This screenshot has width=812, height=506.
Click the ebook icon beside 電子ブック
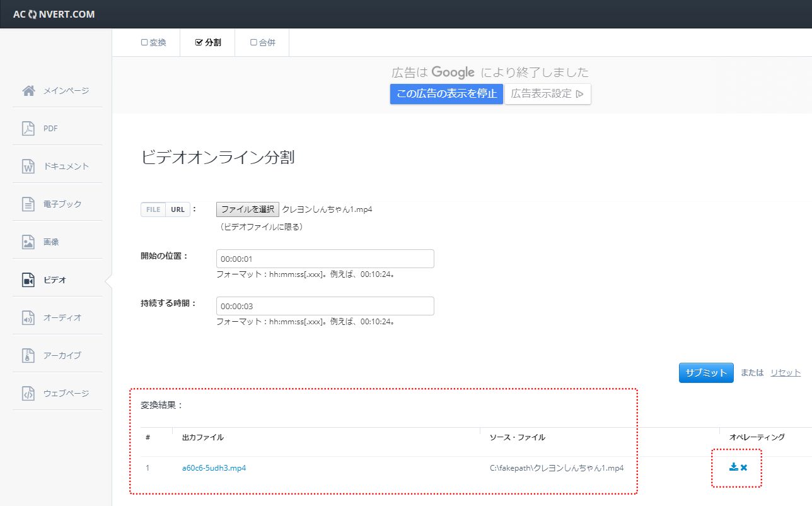click(x=28, y=204)
